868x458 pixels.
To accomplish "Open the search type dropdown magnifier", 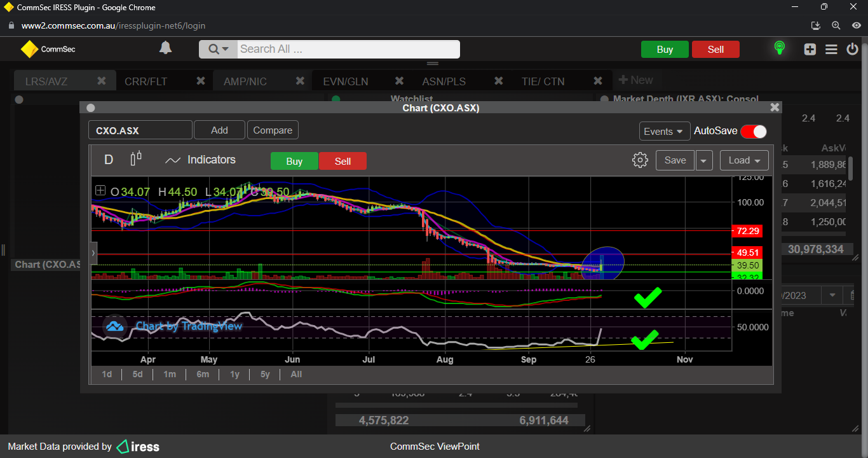I will click(218, 49).
